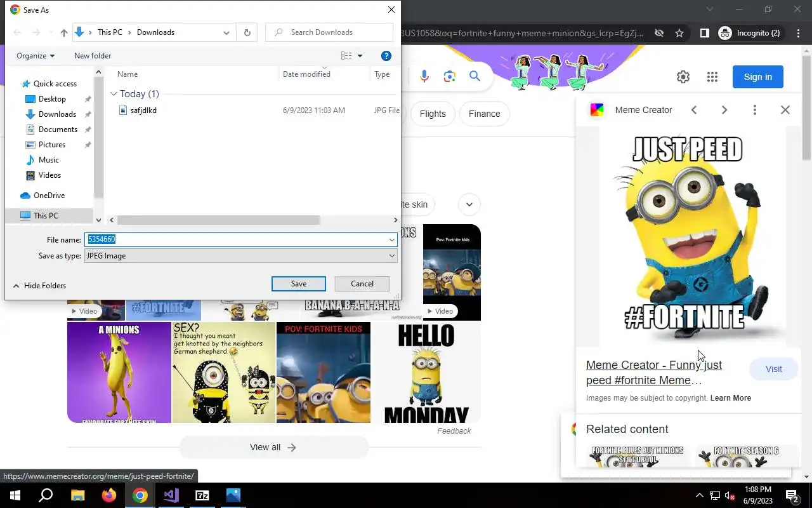This screenshot has height=508, width=812.
Task: Click Save button
Action: [x=299, y=284]
